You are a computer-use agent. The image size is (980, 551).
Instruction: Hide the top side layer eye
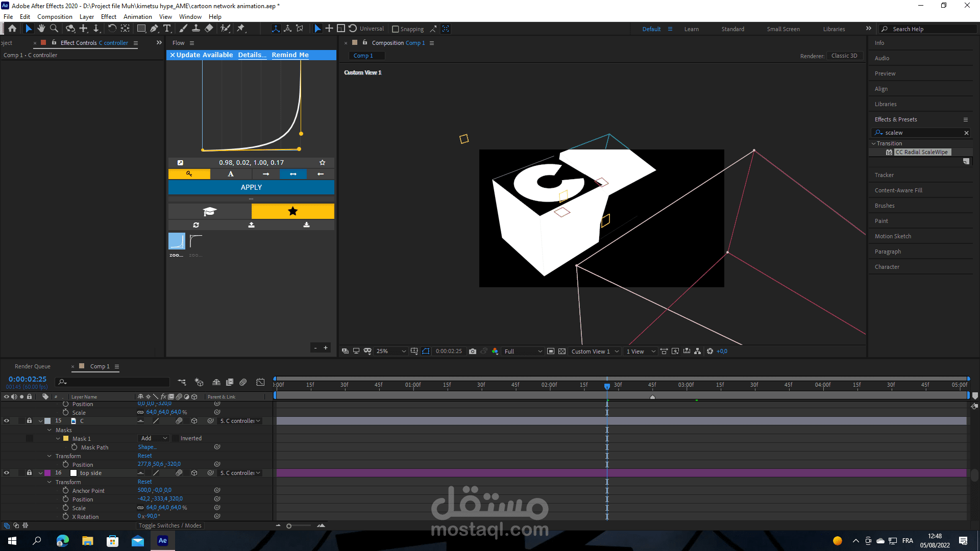pyautogui.click(x=7, y=473)
